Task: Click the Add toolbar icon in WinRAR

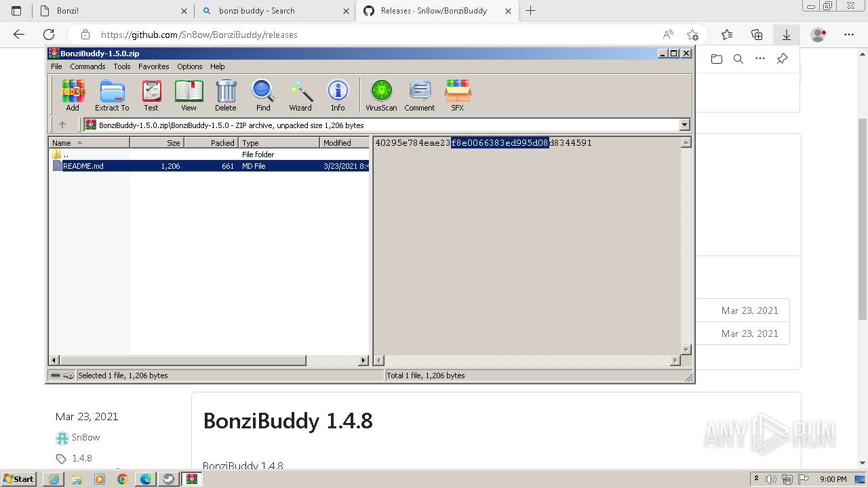Action: (73, 95)
